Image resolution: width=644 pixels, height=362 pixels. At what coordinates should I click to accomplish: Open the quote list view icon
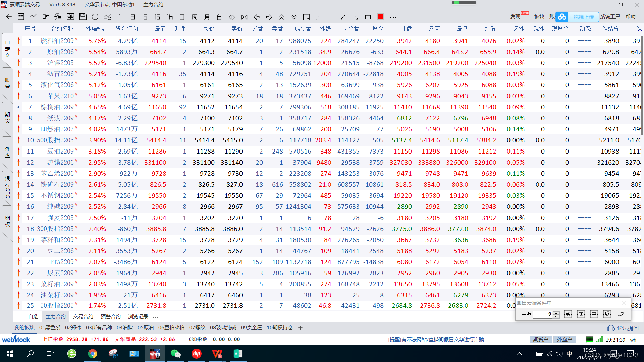point(21,17)
